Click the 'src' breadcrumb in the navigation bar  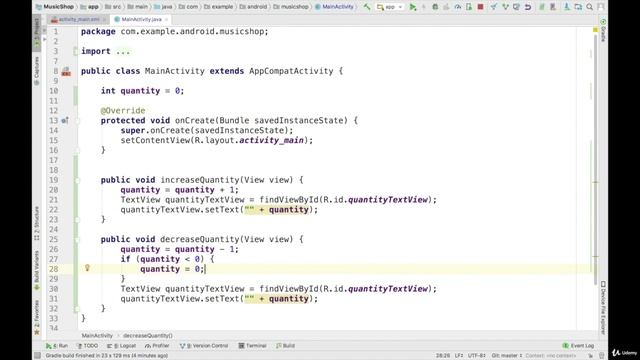click(x=113, y=7)
